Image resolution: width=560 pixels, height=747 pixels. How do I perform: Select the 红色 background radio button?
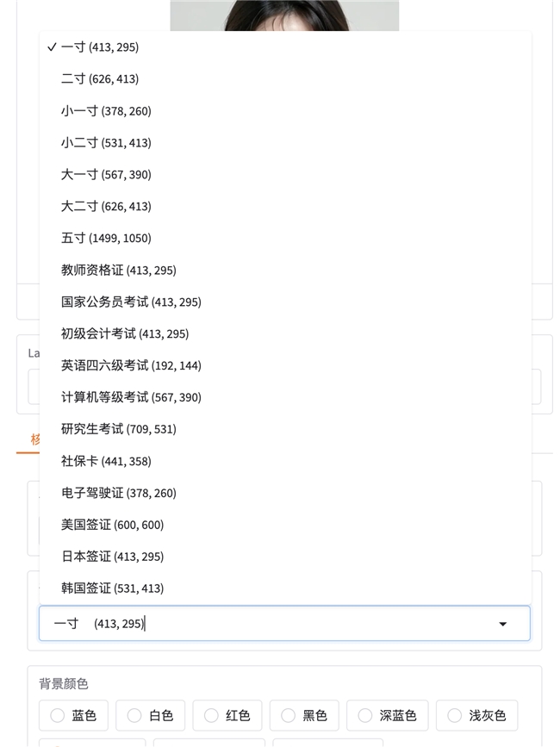tap(211, 715)
